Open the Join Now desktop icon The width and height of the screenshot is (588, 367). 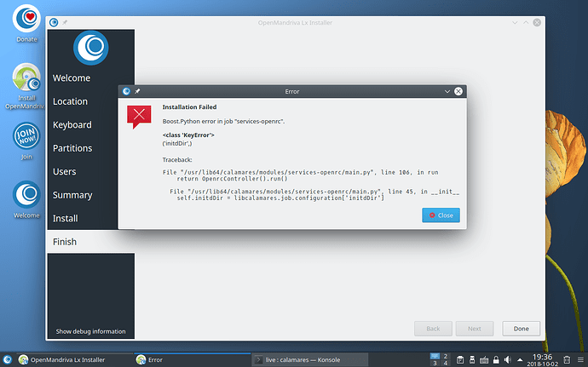click(x=26, y=140)
